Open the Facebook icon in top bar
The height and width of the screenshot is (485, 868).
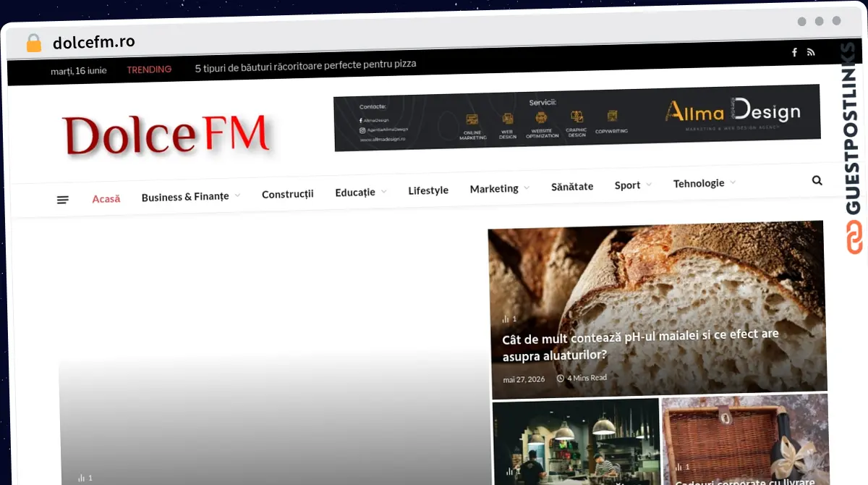click(x=794, y=52)
